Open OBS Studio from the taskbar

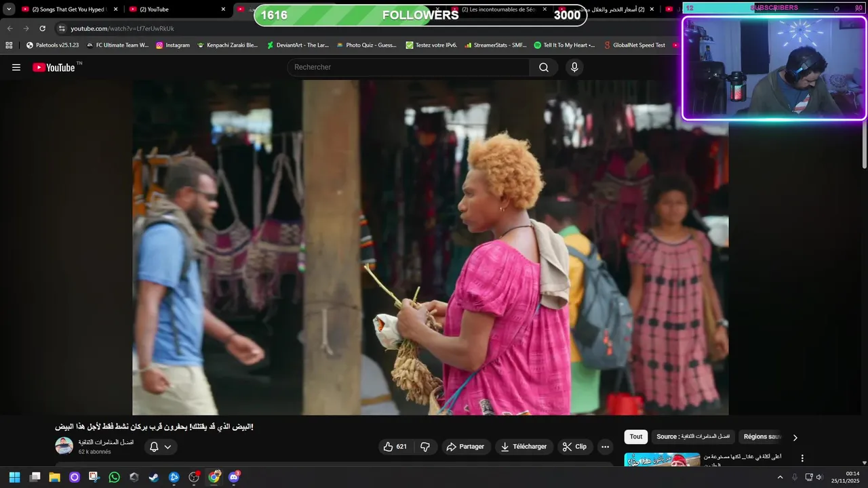(x=194, y=477)
